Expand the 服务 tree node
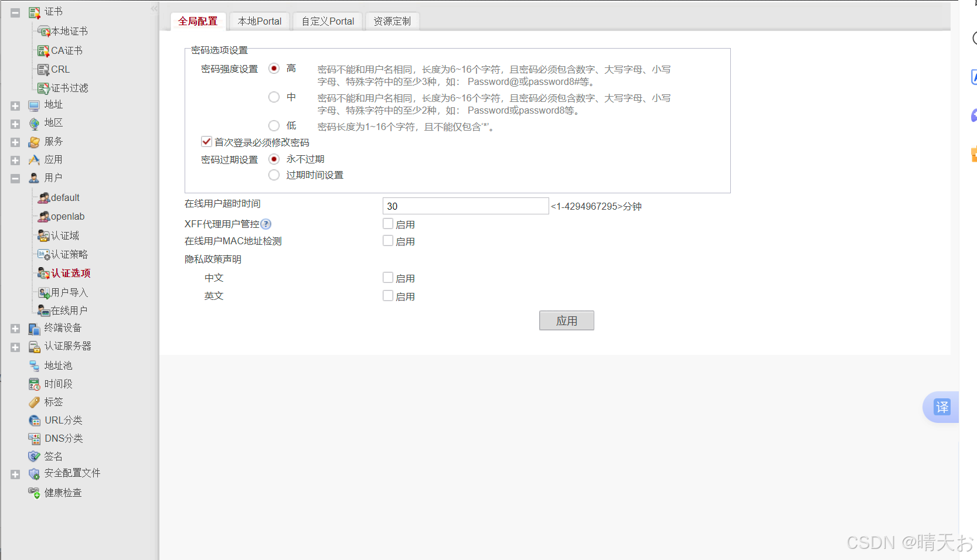Screen dimensions: 977x560 [15, 142]
